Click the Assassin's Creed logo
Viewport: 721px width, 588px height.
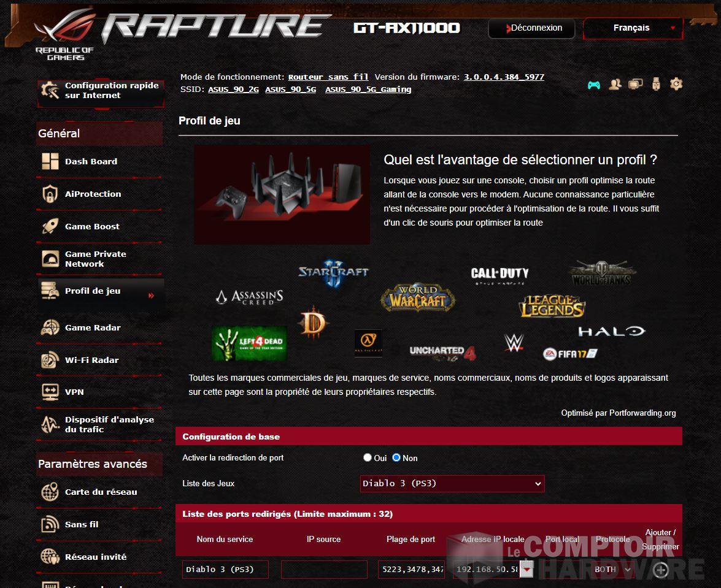click(x=250, y=297)
